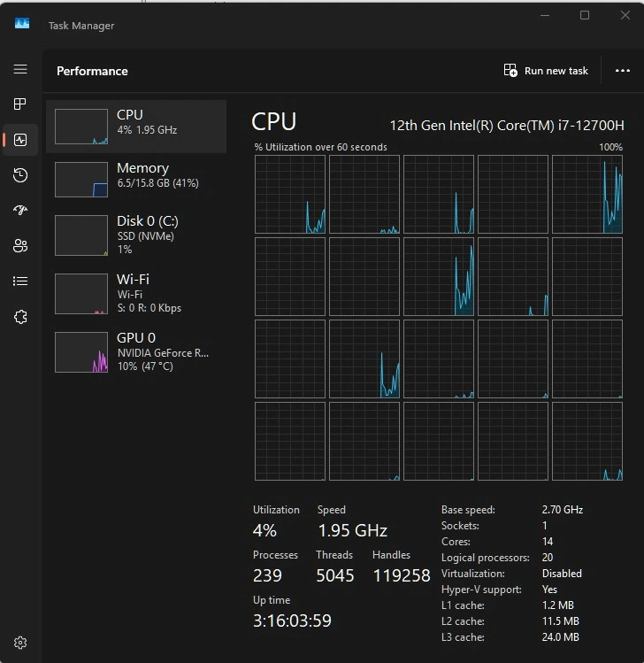Screen dimensions: 644x663
Task: Click the Wi-Fi mini graph thumbnail
Action: coord(81,294)
